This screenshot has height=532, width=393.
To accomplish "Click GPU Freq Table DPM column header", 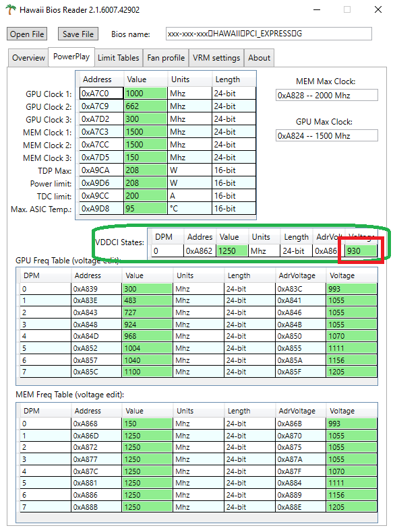I will [46, 275].
